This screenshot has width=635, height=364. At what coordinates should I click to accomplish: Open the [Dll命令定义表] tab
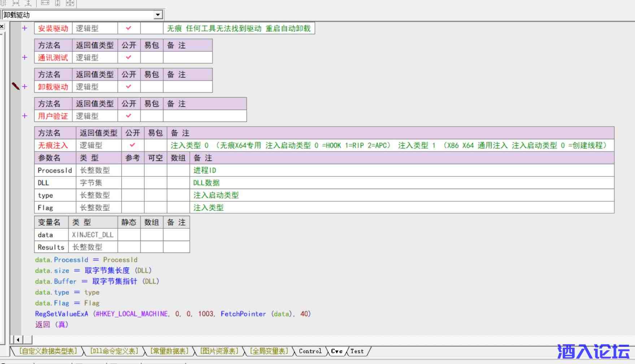click(x=114, y=351)
